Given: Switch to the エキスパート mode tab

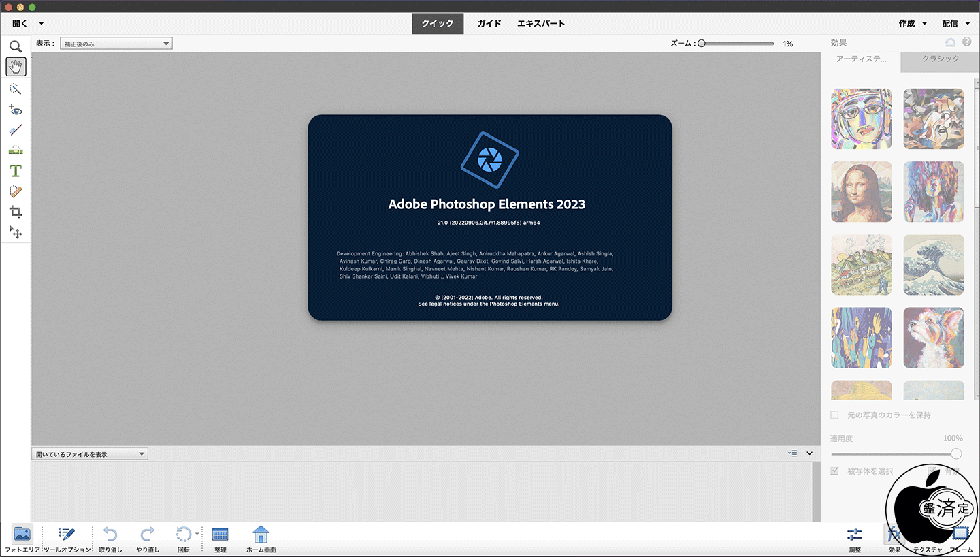Looking at the screenshot, I should [541, 23].
